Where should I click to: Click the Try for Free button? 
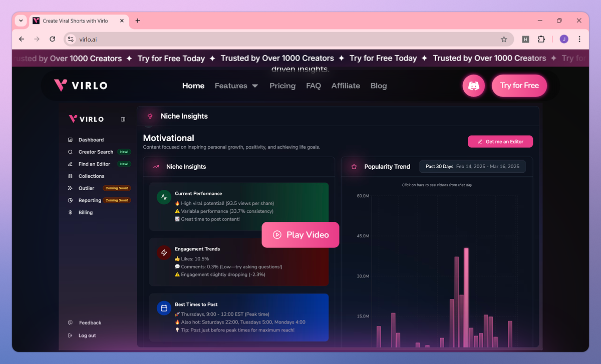coord(519,86)
